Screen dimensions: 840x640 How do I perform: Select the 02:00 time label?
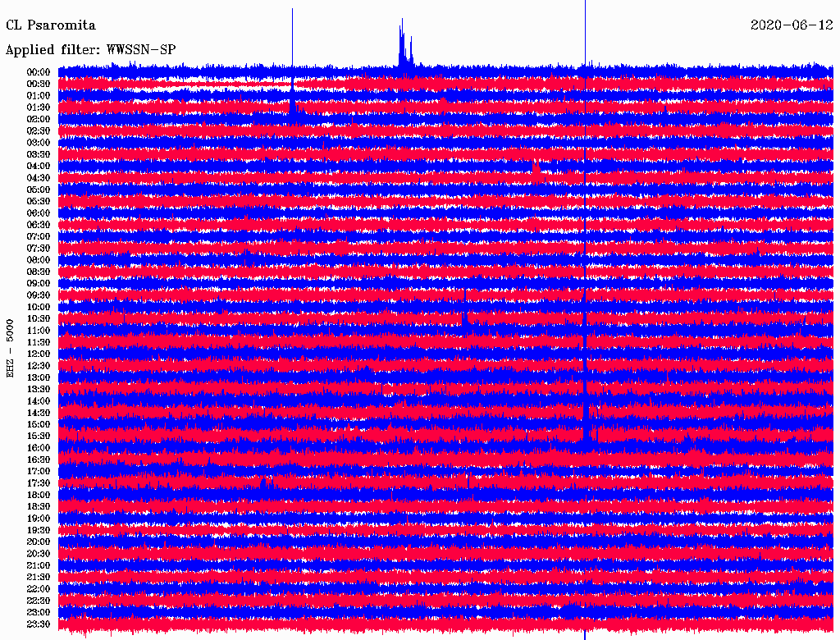point(39,120)
